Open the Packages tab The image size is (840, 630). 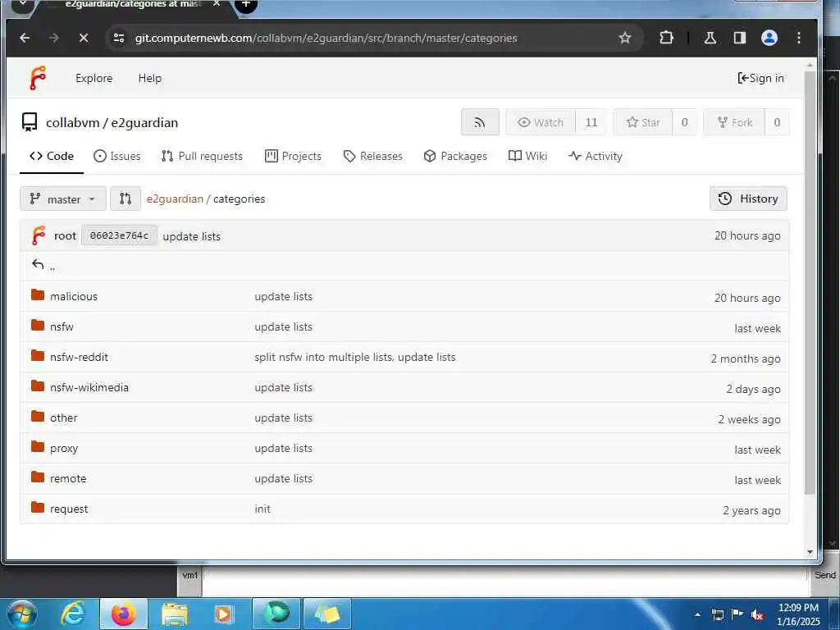[455, 157]
